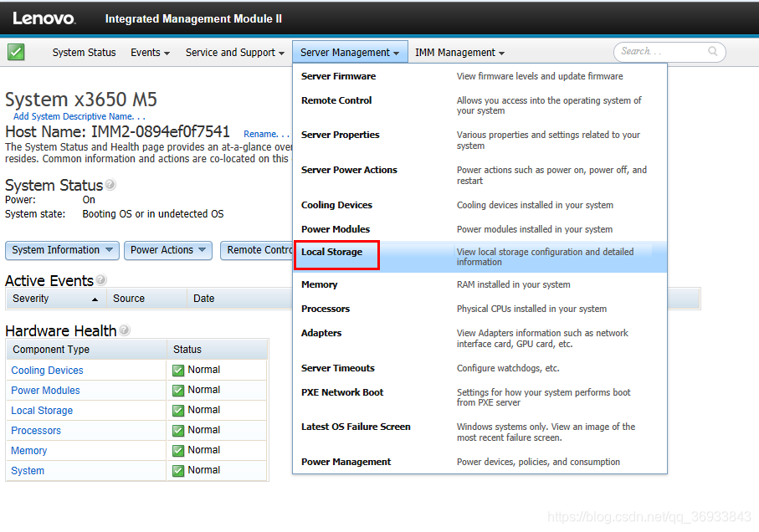Click the System normal status icon
The width and height of the screenshot is (759, 532).
pos(178,471)
